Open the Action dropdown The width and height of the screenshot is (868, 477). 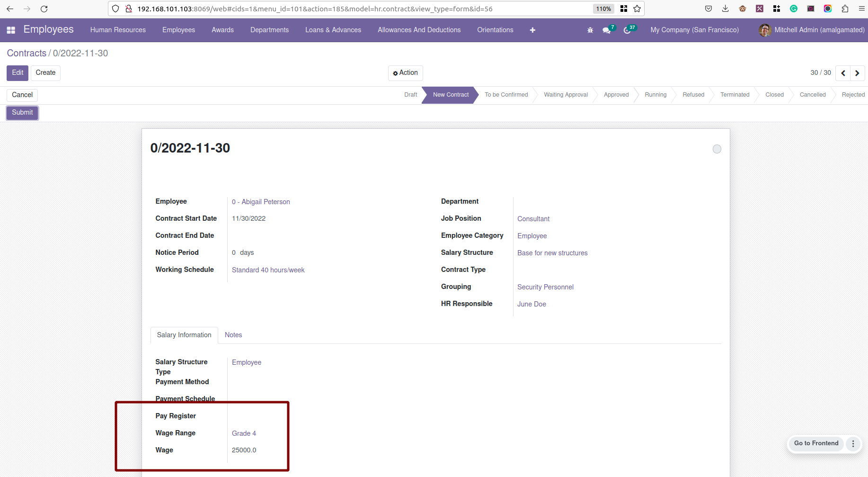pos(406,73)
